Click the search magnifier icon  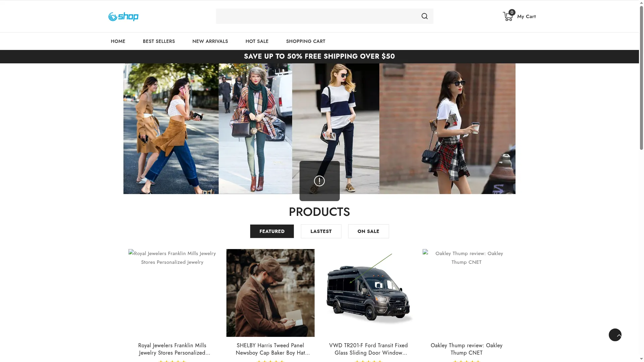(425, 16)
